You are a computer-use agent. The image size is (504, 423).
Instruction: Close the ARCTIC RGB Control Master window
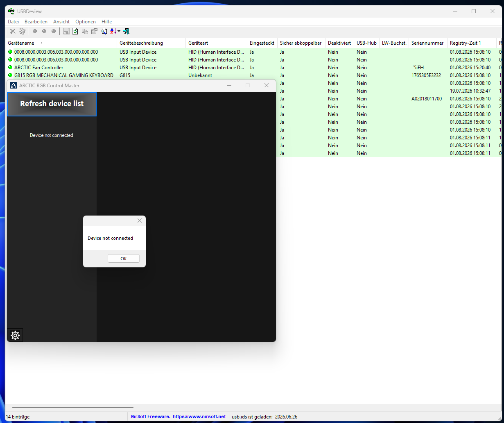267,85
